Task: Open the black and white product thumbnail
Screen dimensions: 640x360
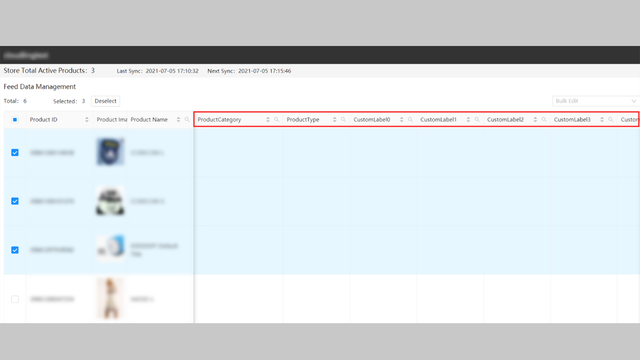Action: click(x=110, y=201)
